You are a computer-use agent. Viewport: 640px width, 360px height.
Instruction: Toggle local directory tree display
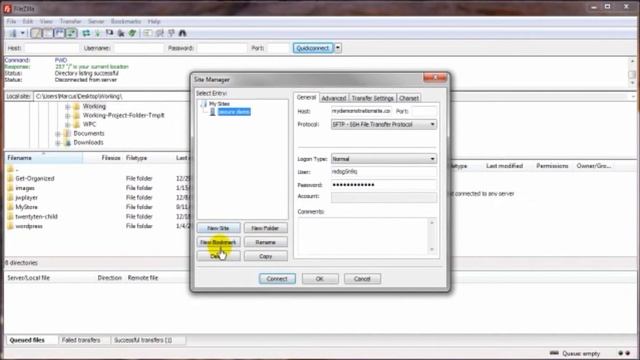(x=48, y=33)
